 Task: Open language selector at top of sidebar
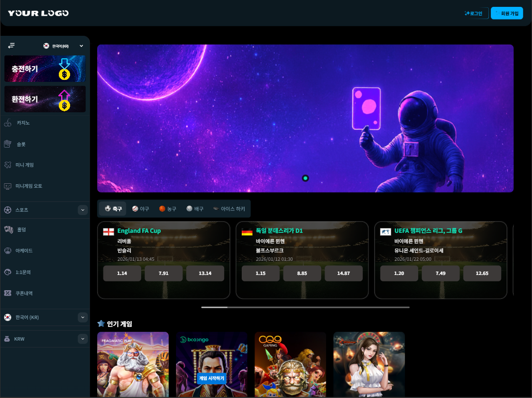[x=63, y=46]
